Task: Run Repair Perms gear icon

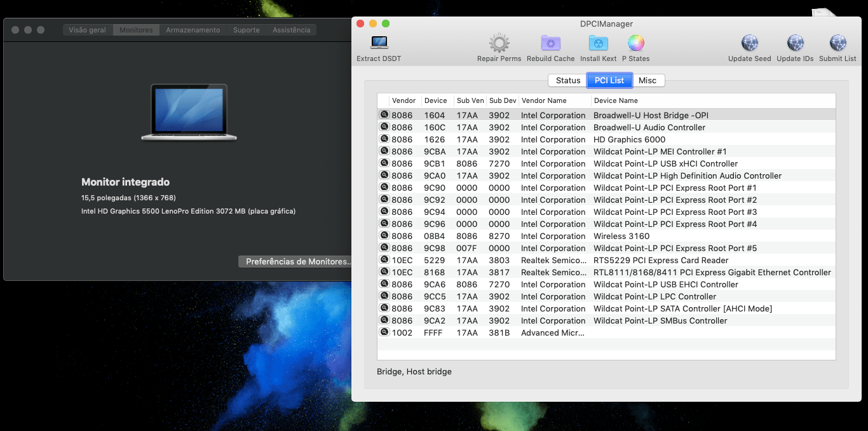Action: click(499, 44)
